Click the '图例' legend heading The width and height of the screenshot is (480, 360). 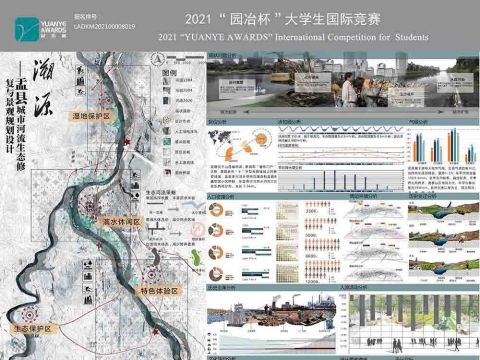tap(169, 73)
